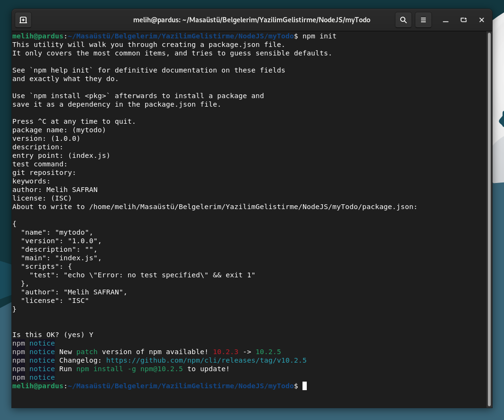Click the 'Is this OK? (yes) Y' line

coord(53,335)
